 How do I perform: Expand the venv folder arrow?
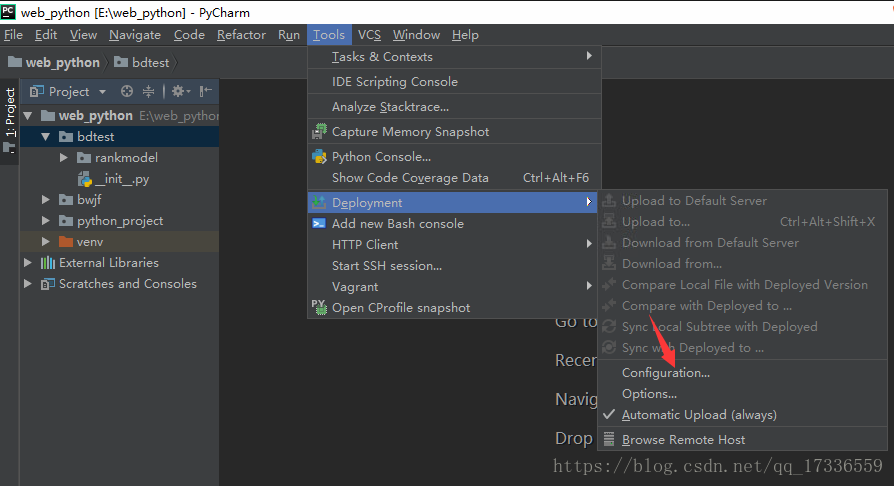[46, 242]
